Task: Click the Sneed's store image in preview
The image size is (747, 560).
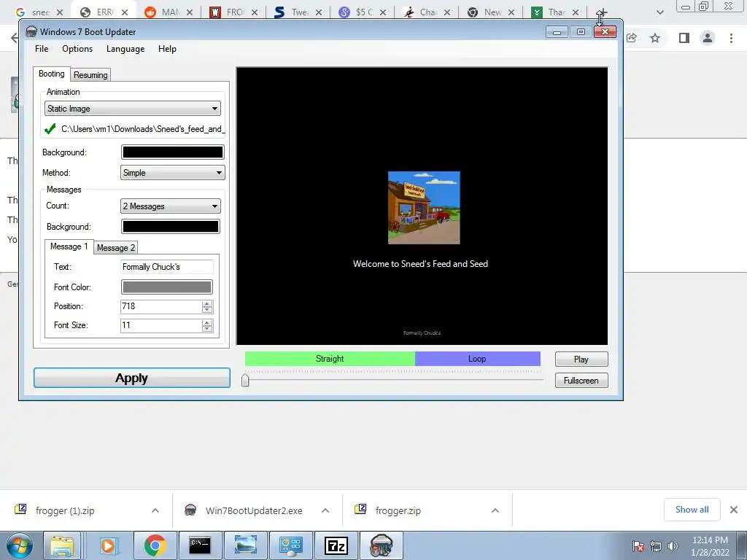Action: coord(424,208)
